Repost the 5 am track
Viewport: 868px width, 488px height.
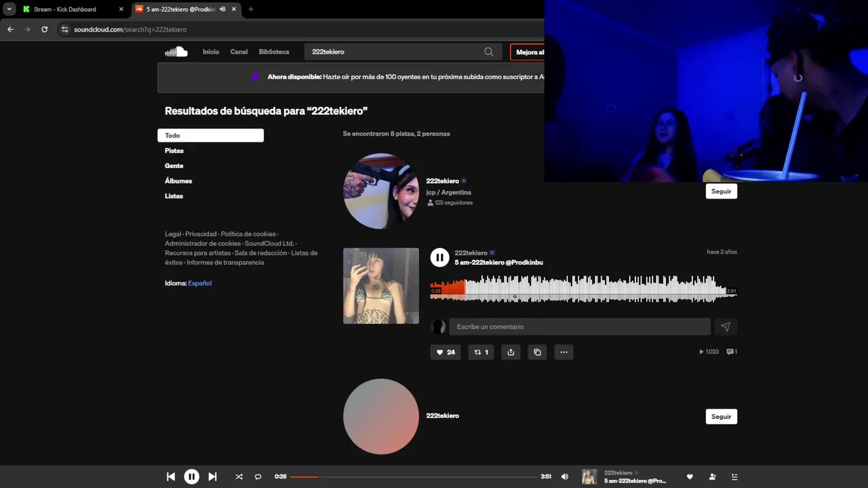point(481,352)
